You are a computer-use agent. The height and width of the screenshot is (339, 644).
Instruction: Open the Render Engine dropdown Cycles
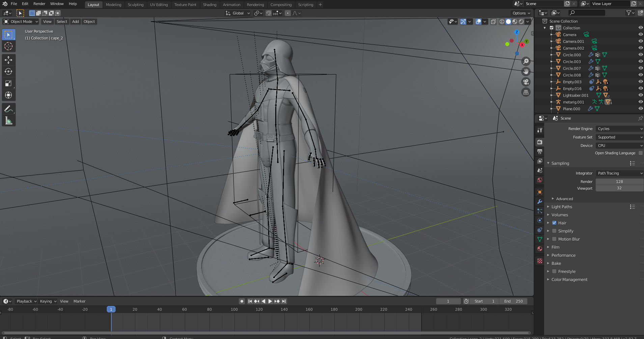(620, 129)
